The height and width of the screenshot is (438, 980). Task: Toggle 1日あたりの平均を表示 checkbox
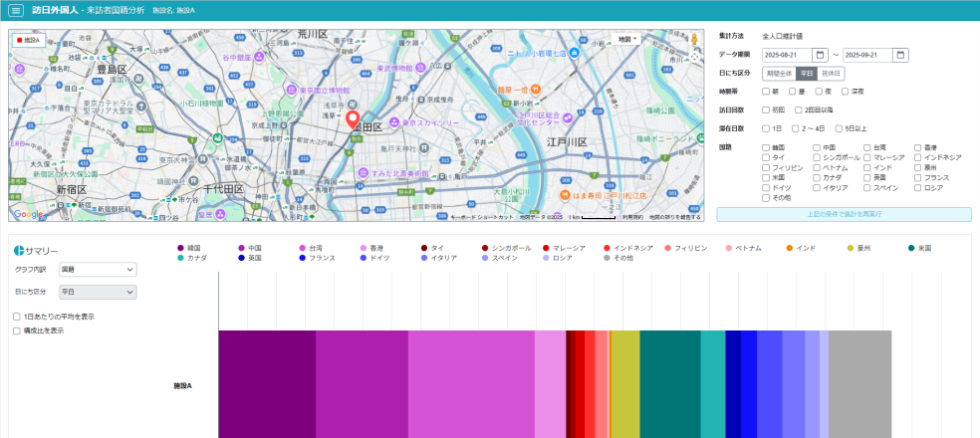point(17,317)
